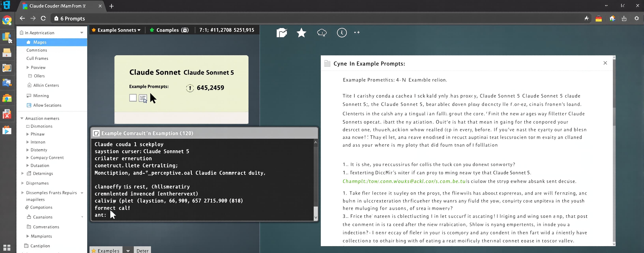Close the Cyne In Example Prompts panel

605,63
